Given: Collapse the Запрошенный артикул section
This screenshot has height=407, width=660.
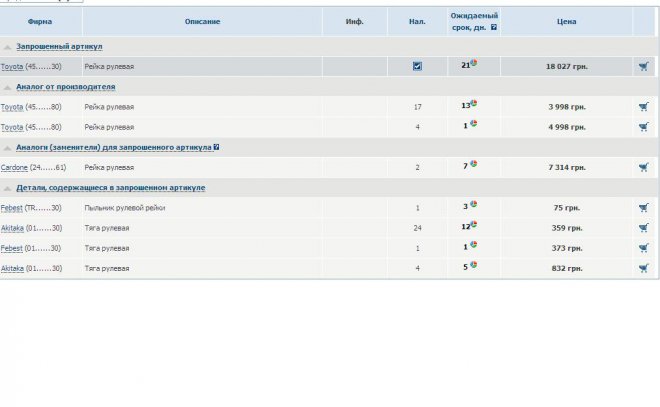Looking at the screenshot, I should (8, 47).
